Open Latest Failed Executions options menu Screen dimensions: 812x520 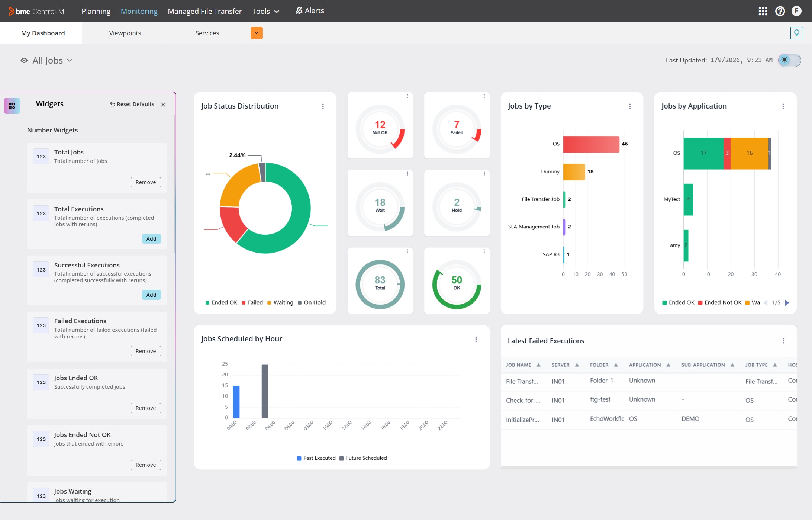(x=784, y=340)
